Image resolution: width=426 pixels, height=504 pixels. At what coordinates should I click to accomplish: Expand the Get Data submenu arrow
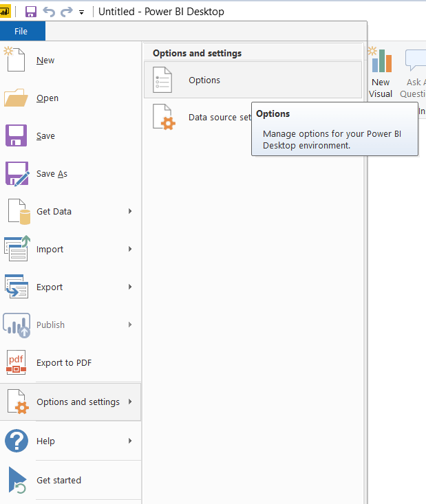[130, 211]
